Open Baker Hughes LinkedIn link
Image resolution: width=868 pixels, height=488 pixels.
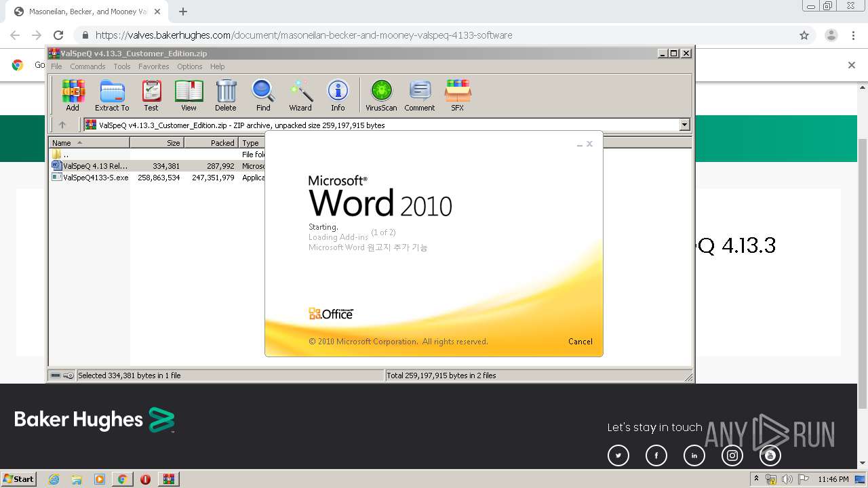click(x=694, y=455)
